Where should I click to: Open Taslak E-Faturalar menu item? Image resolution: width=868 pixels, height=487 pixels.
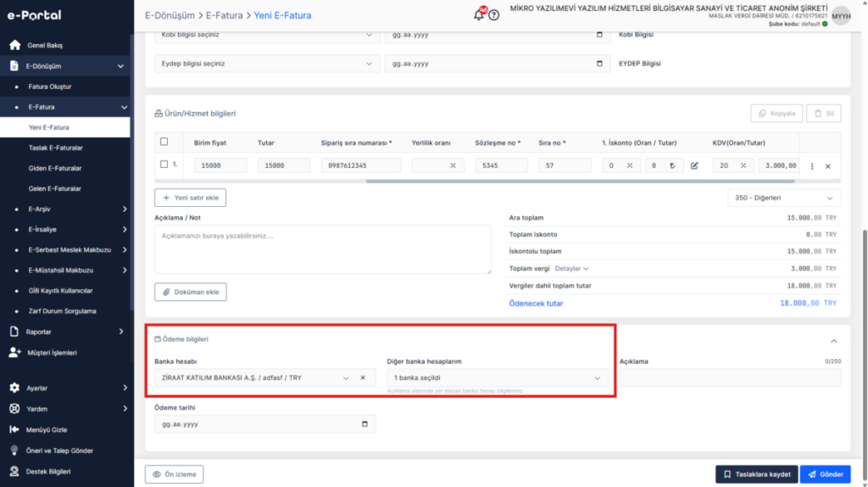(55, 148)
